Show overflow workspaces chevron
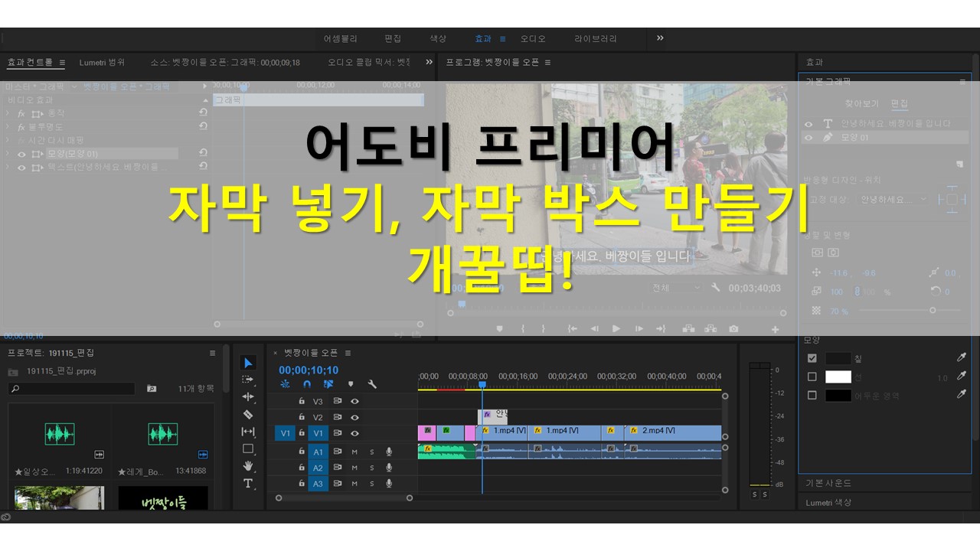Screen dimensions: 980x551 (x=660, y=37)
